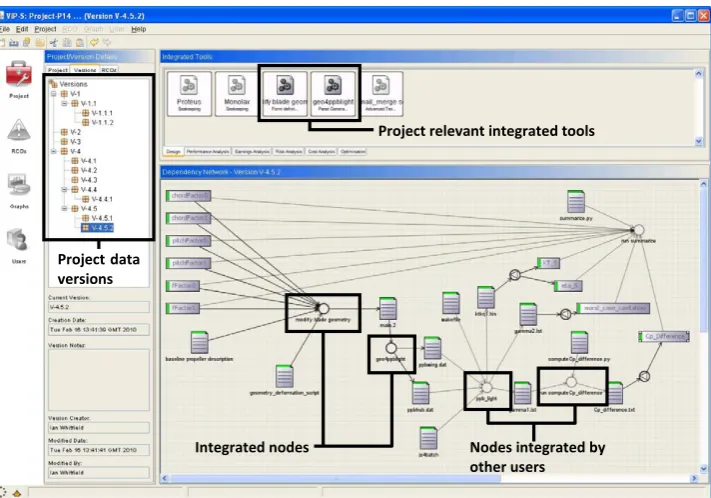Image resolution: width=711 pixels, height=498 pixels.
Task: Open the Project menu
Action: 45,29
